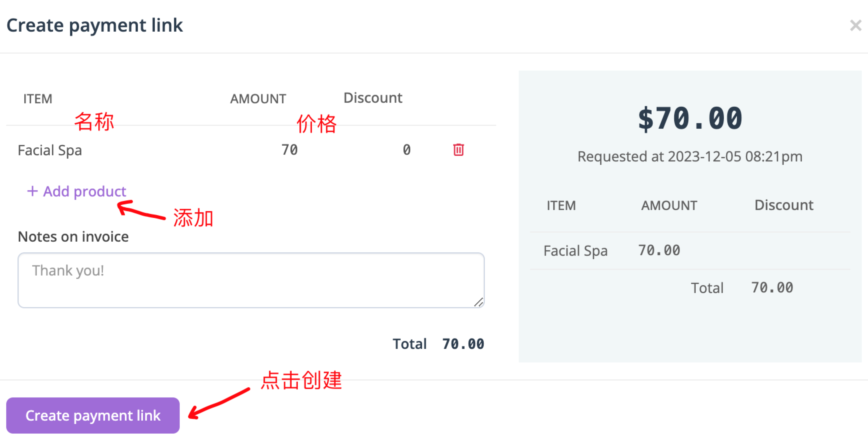
Task: Close the Create payment link dialog
Action: coord(855,25)
